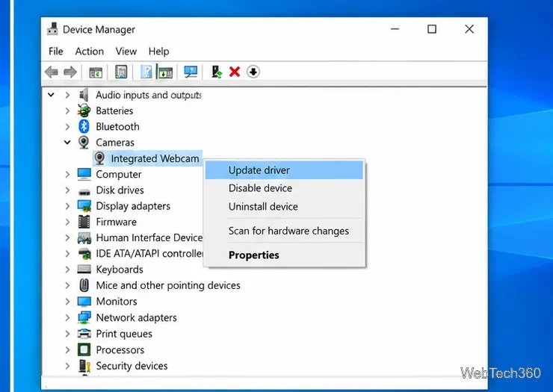Screen dimensions: 553x392
Task: Minimize the Device Manager window
Action: pos(395,29)
